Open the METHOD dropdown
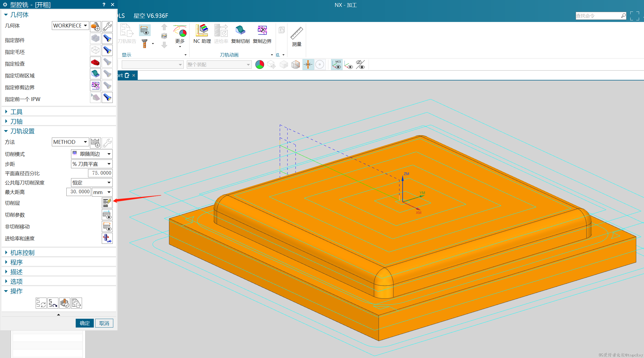644x358 pixels. [x=70, y=142]
